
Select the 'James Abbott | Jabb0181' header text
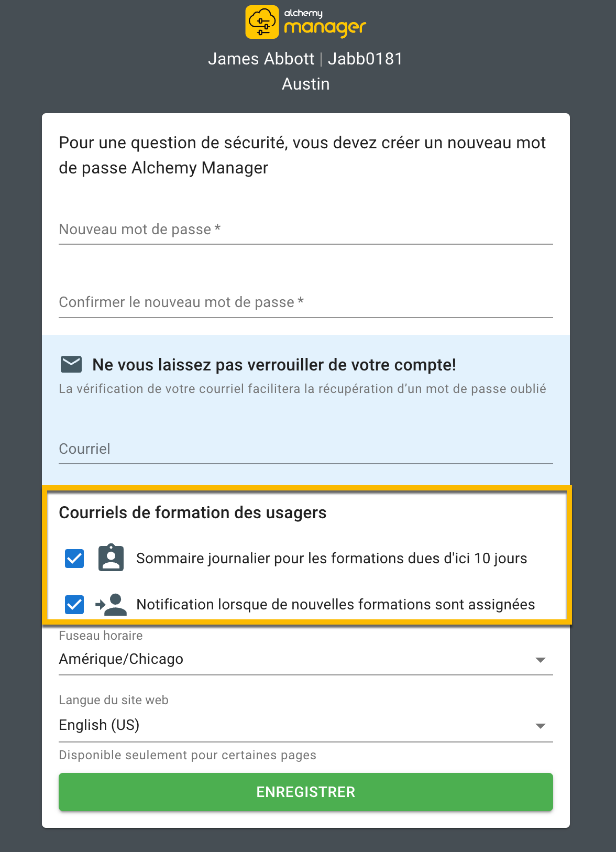coord(305,59)
